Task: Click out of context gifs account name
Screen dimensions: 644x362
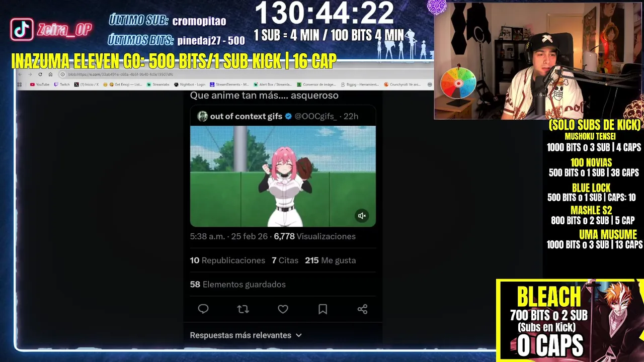Action: [246, 116]
